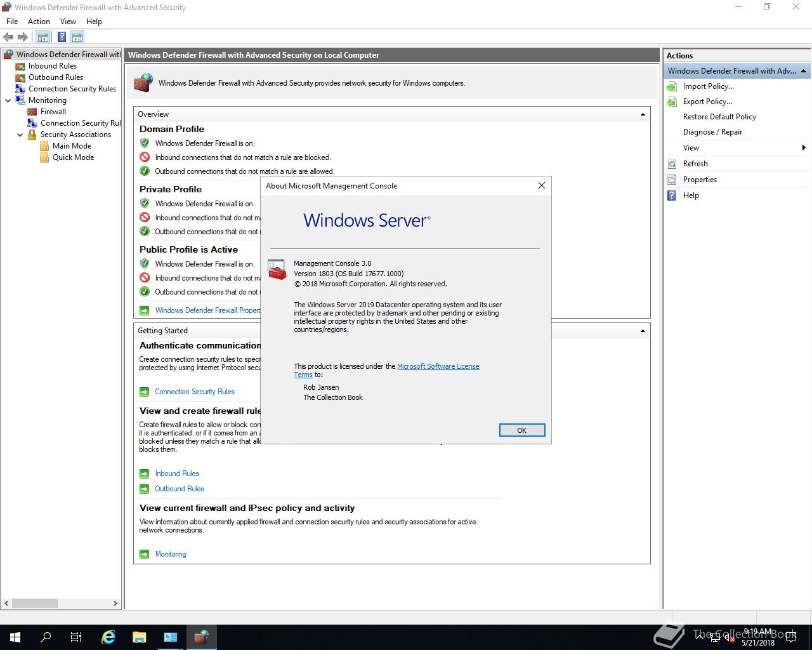
Task: Click the Forward arrow in the toolbar
Action: tap(23, 37)
